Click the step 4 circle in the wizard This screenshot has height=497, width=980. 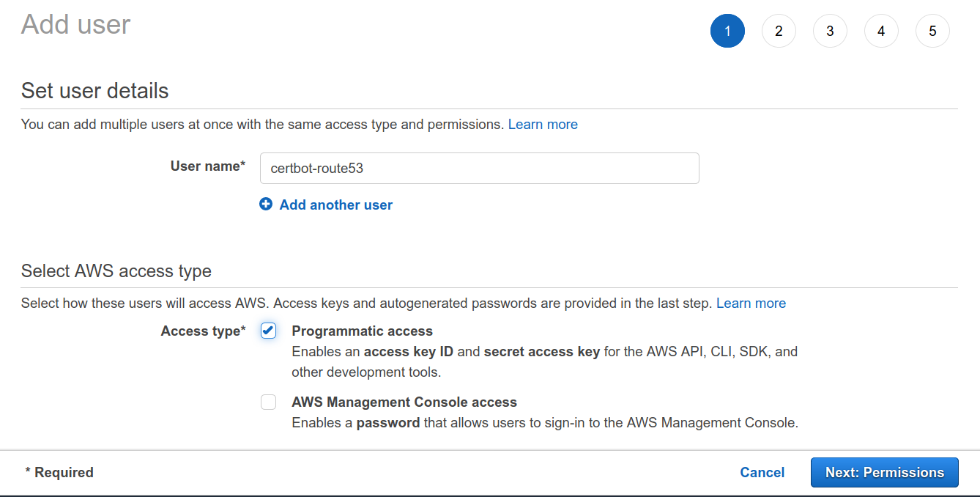(x=881, y=31)
